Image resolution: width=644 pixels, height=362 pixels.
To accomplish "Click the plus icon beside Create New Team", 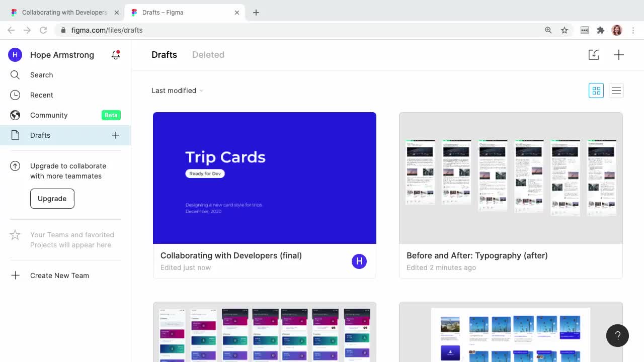I will (15, 276).
